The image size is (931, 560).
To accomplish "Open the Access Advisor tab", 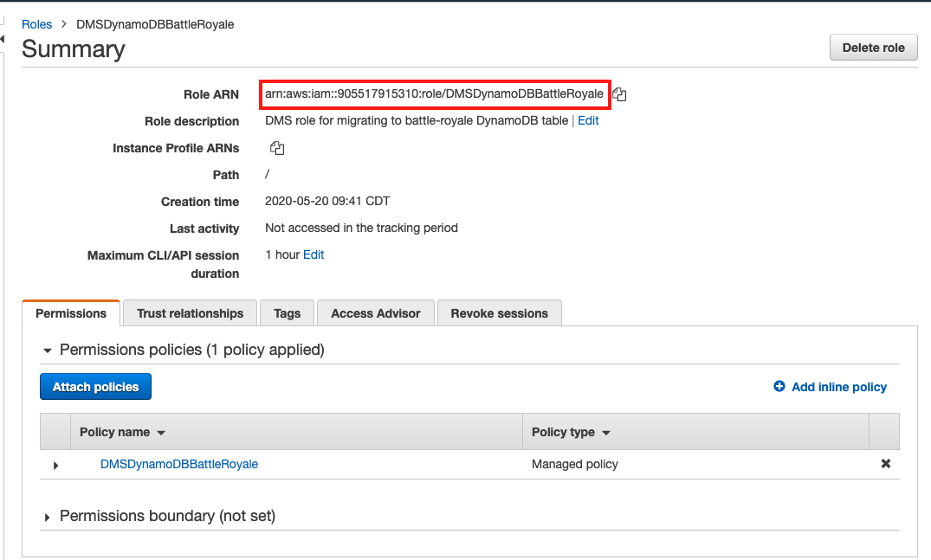I will [x=376, y=313].
